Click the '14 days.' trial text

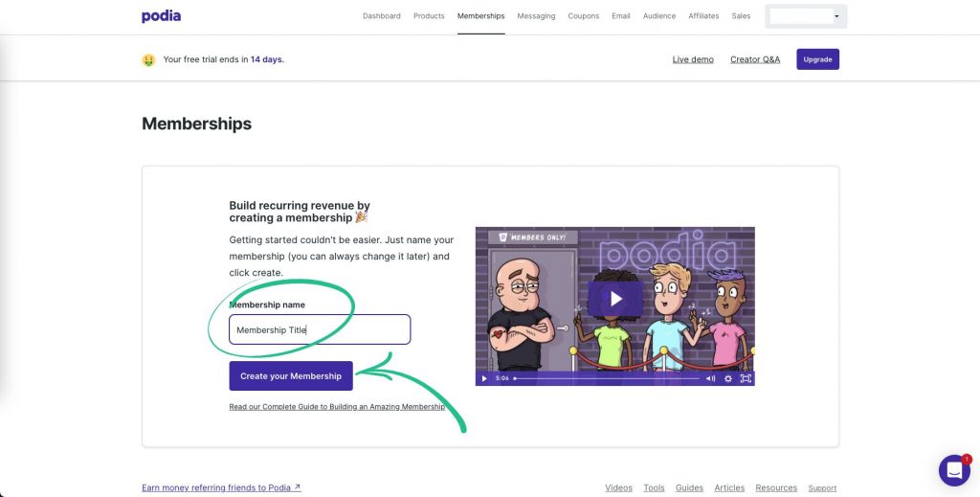tap(268, 59)
